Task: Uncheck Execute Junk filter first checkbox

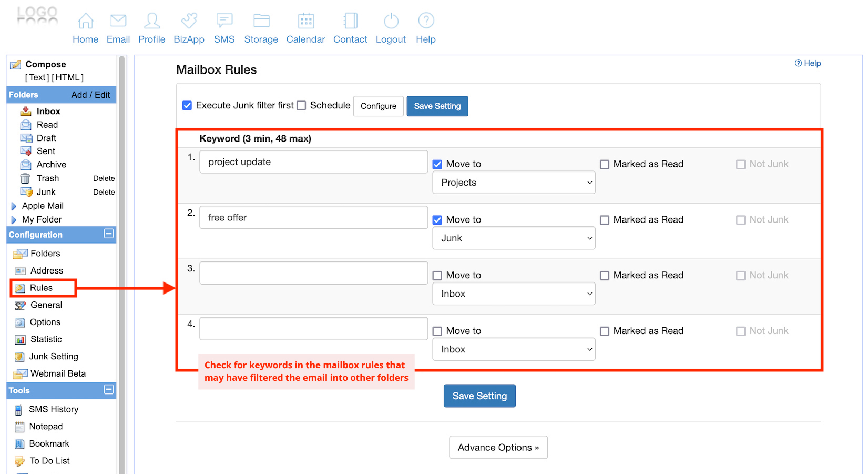Action: click(x=187, y=106)
